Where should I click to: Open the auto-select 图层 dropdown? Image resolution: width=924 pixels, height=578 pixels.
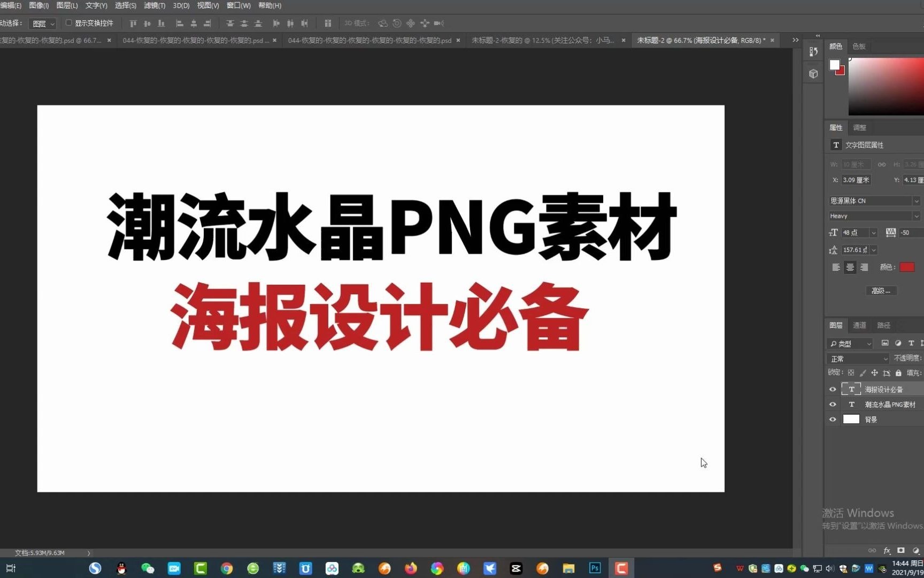[43, 24]
